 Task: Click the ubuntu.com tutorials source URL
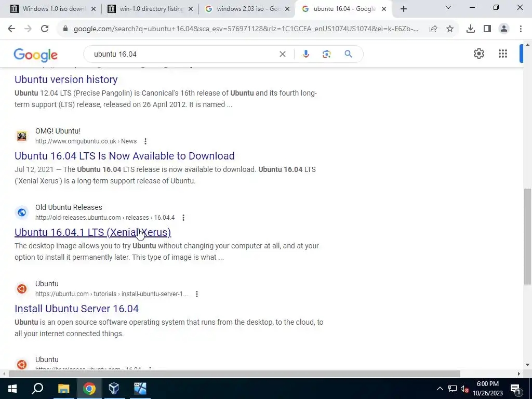pyautogui.click(x=111, y=294)
